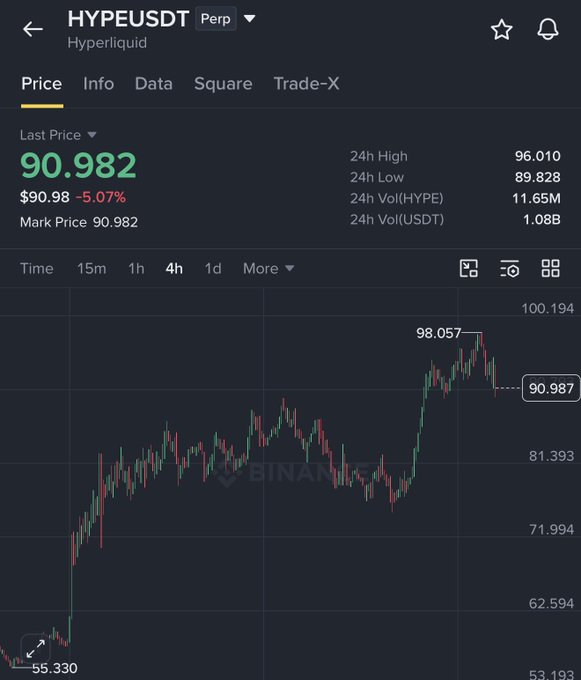Switch to the Trade-X tab
581x680 pixels.
click(307, 84)
